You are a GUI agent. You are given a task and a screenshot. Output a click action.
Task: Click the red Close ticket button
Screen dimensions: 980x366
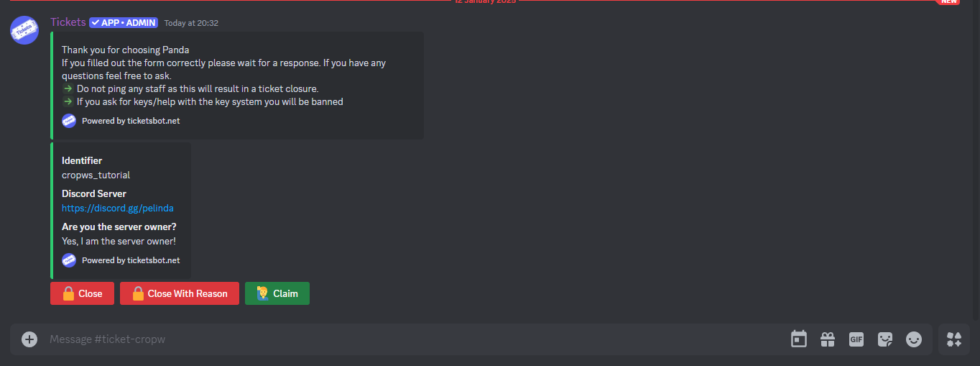coord(82,293)
